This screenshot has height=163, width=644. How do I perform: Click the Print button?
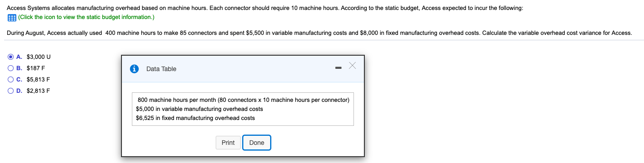228,143
